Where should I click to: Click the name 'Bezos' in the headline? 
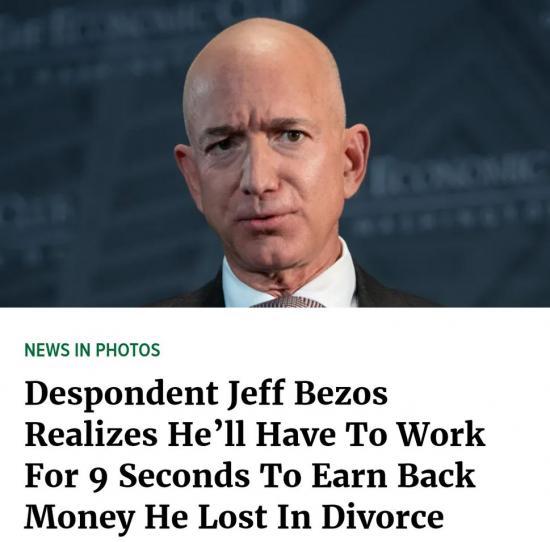pyautogui.click(x=341, y=393)
